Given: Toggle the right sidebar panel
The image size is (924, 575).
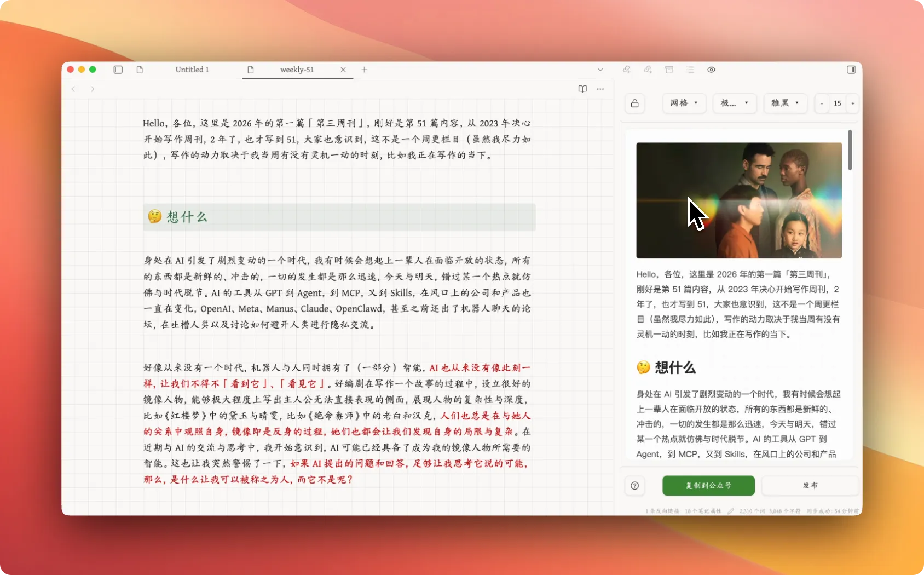Looking at the screenshot, I should tap(851, 70).
